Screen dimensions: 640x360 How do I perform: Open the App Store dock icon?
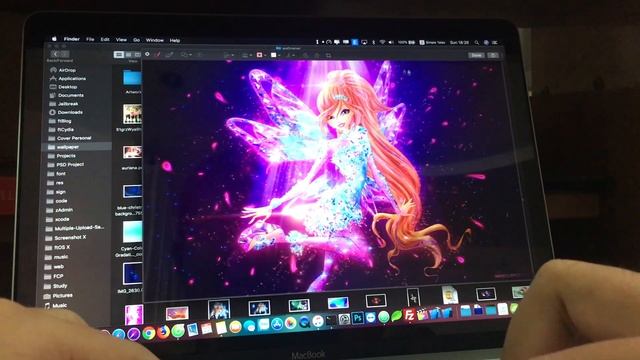[277, 324]
